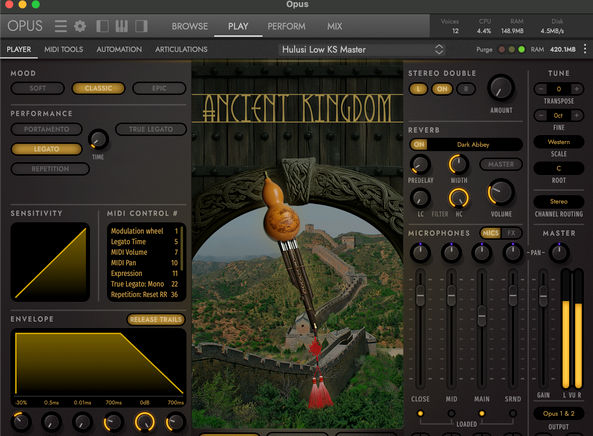The width and height of the screenshot is (593, 436).
Task: Open the hamburger main menu
Action: point(61,26)
